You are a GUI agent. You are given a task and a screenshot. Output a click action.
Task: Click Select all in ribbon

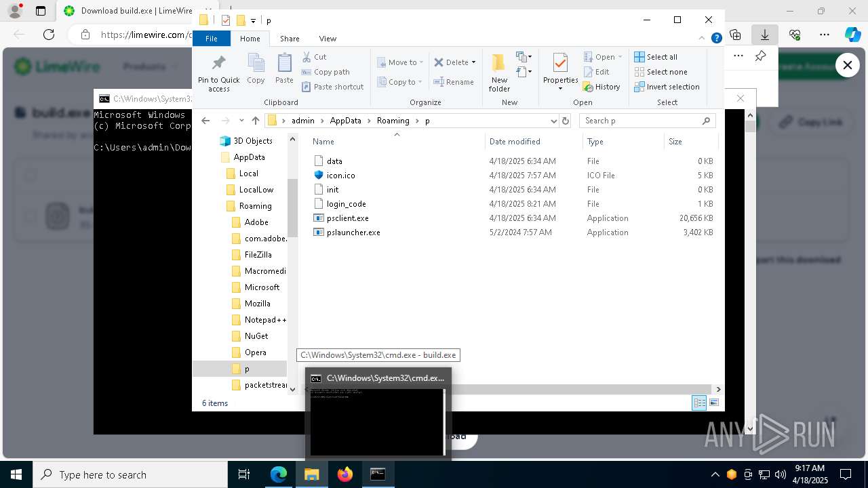pyautogui.click(x=656, y=57)
